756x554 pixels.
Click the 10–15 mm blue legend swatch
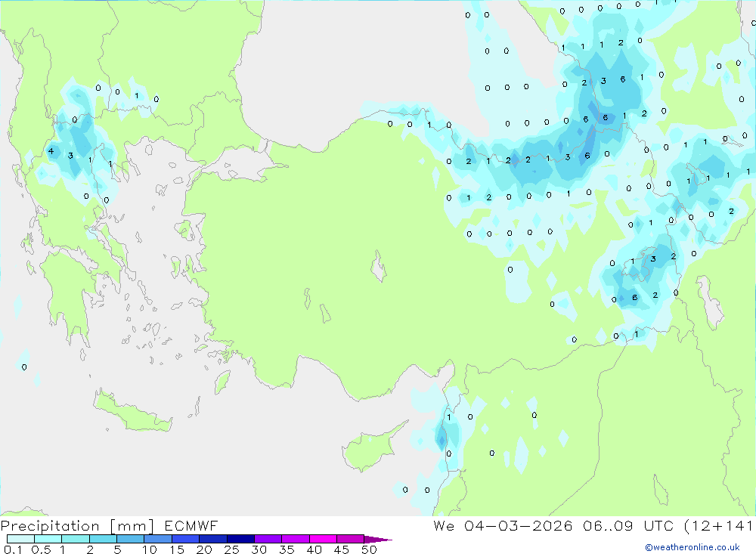point(158,539)
